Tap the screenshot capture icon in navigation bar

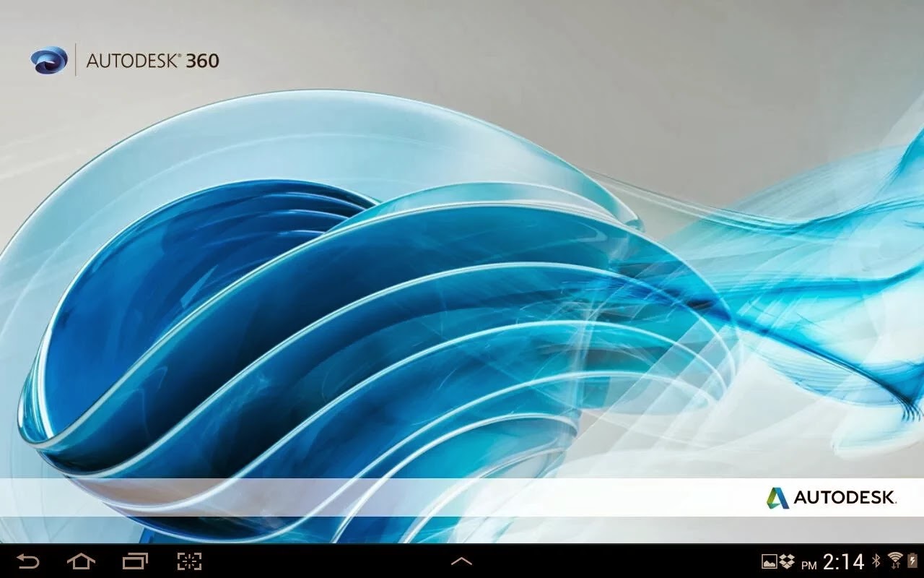(189, 561)
